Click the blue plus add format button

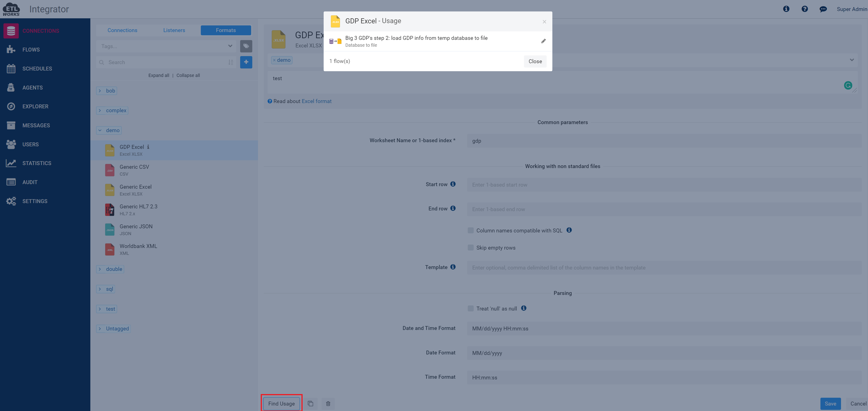[246, 62]
